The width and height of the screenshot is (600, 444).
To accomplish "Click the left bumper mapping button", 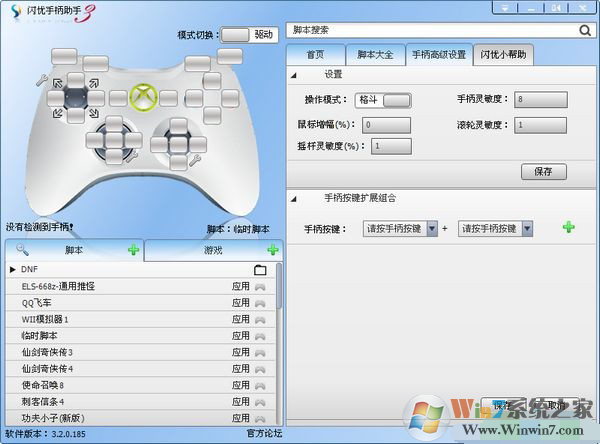I will [96, 64].
